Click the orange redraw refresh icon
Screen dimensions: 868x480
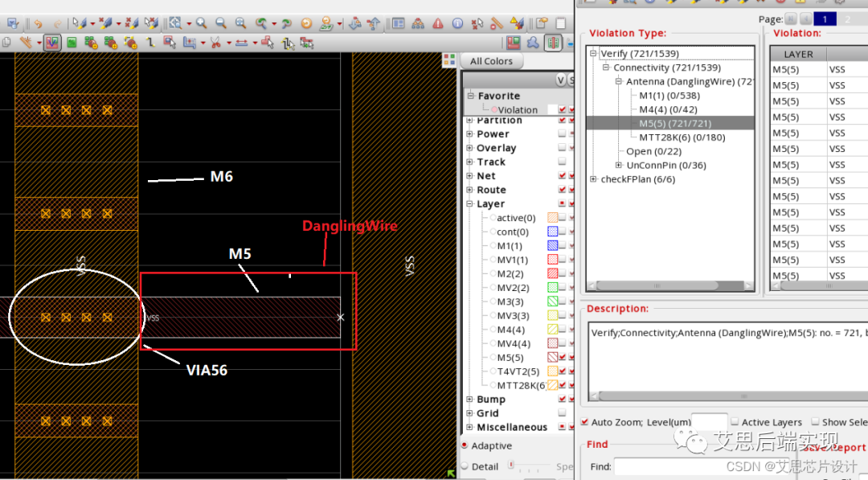[306, 23]
